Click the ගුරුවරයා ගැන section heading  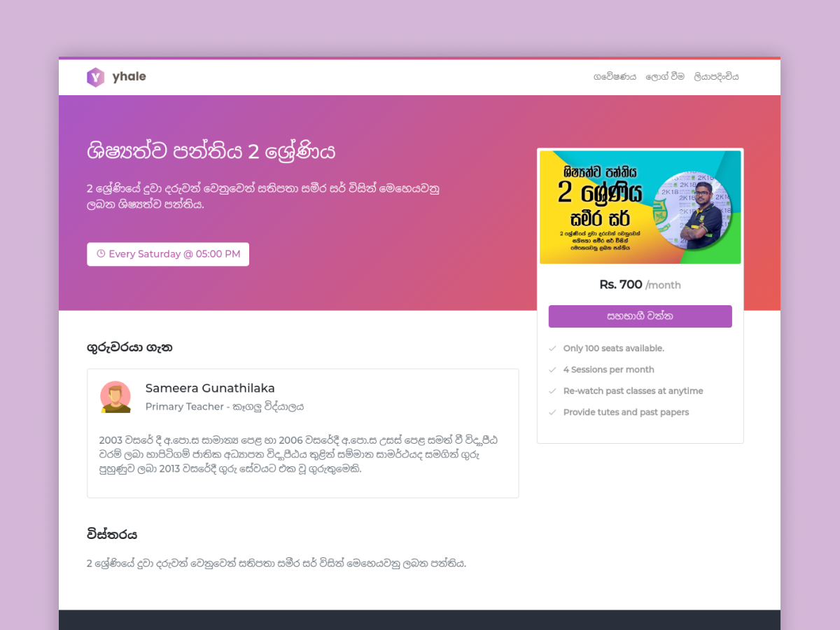[x=129, y=347]
